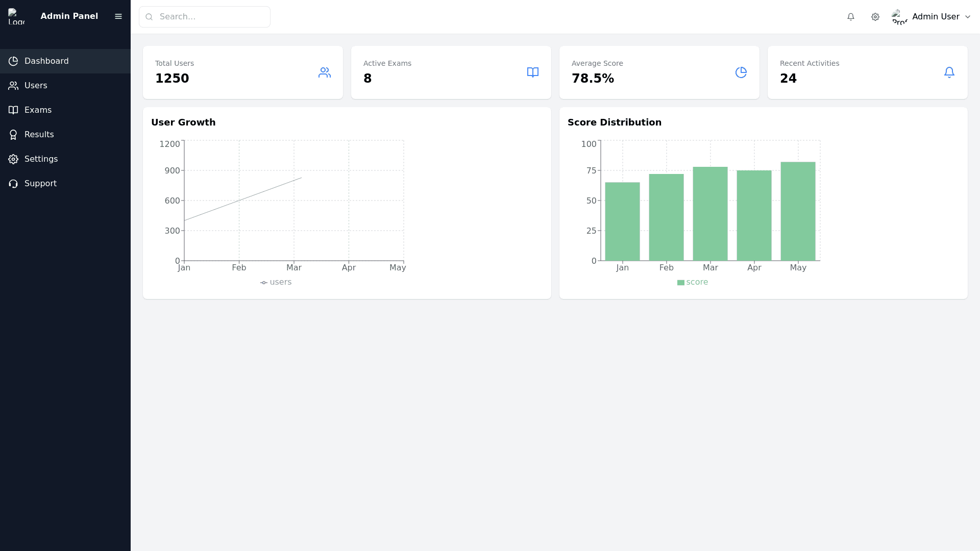Click the Admin Panel logo image

[x=16, y=16]
